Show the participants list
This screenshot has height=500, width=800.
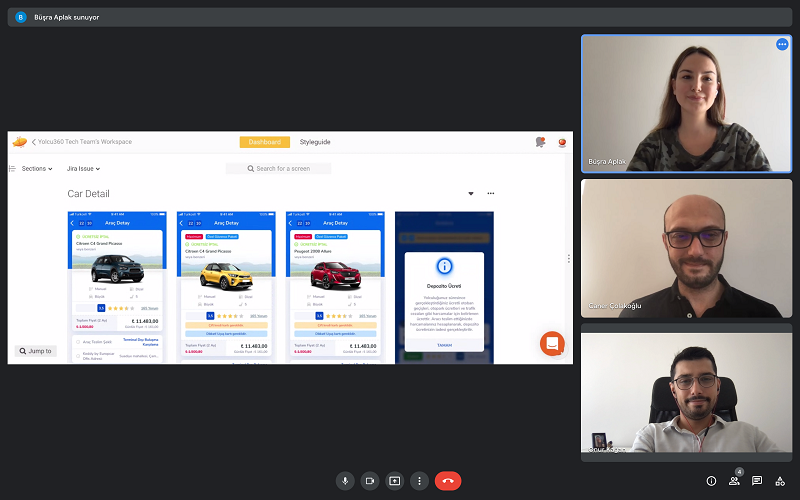tap(734, 481)
